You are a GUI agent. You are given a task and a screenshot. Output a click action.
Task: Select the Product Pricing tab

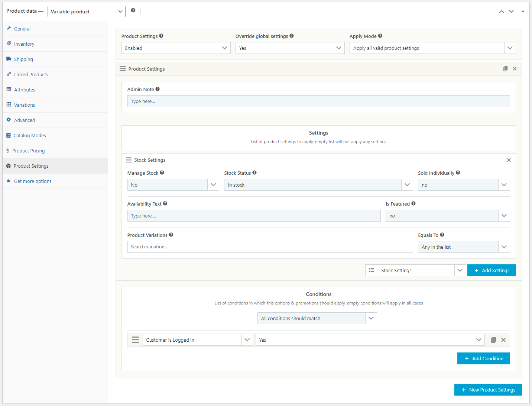(x=29, y=150)
